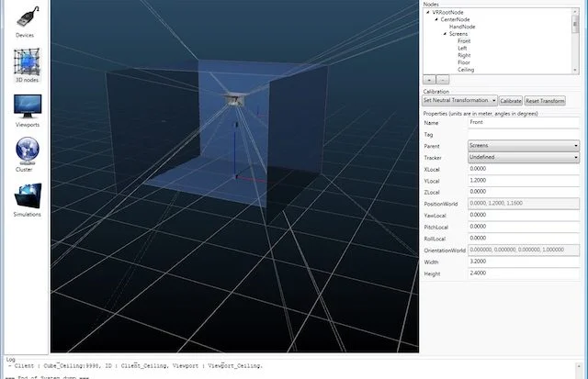Edit the PitchLocal value field
The width and height of the screenshot is (588, 379).
(x=524, y=227)
